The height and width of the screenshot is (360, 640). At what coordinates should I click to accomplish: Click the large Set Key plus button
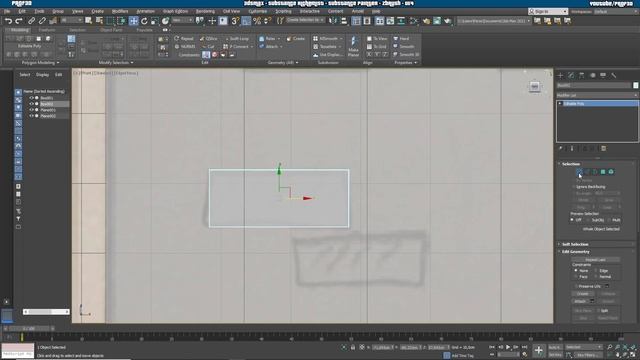539,350
